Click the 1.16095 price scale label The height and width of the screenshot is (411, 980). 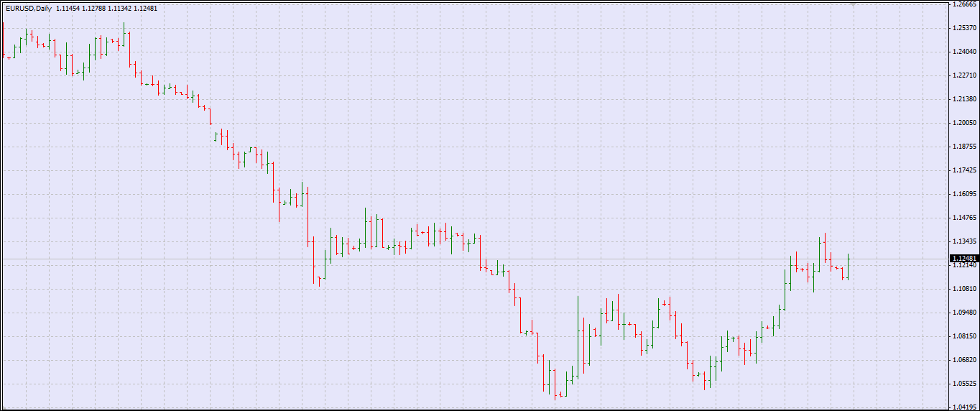[x=963, y=194]
